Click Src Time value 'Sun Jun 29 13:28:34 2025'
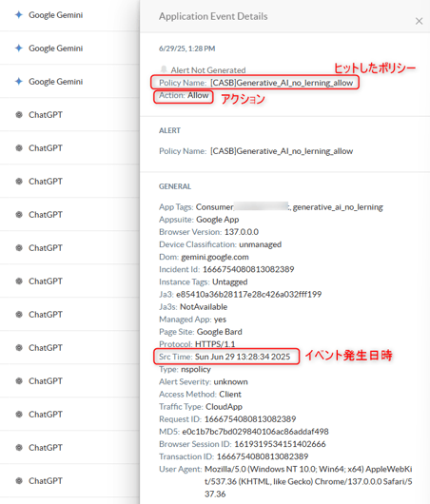The image size is (430, 504). click(243, 357)
